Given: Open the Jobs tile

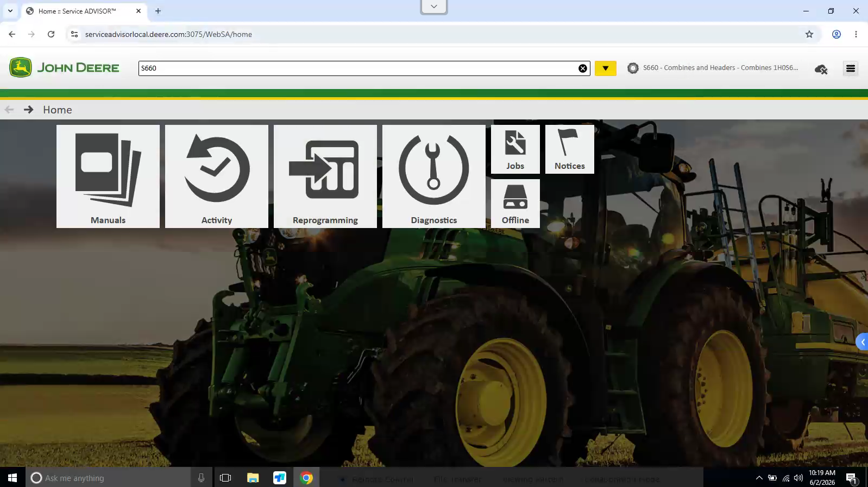Looking at the screenshot, I should point(515,149).
